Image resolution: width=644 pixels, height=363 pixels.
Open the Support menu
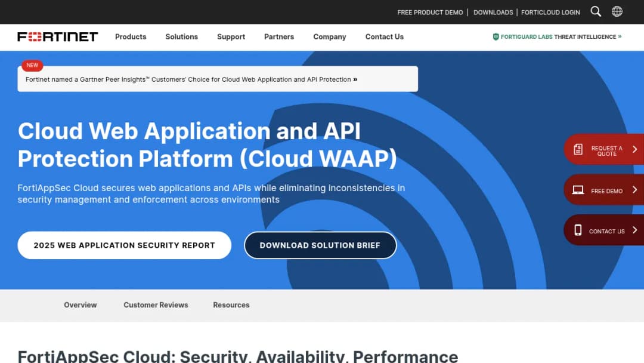point(231,36)
